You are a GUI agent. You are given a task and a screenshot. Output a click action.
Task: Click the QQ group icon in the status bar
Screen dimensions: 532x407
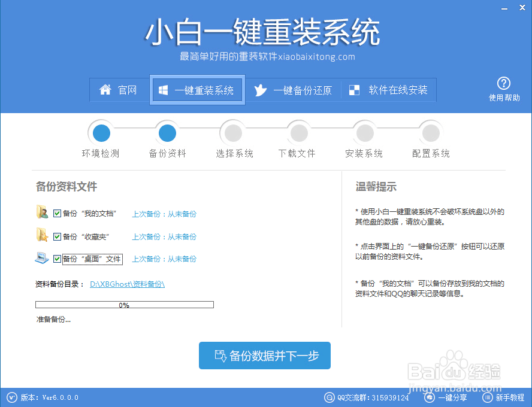coord(330,397)
